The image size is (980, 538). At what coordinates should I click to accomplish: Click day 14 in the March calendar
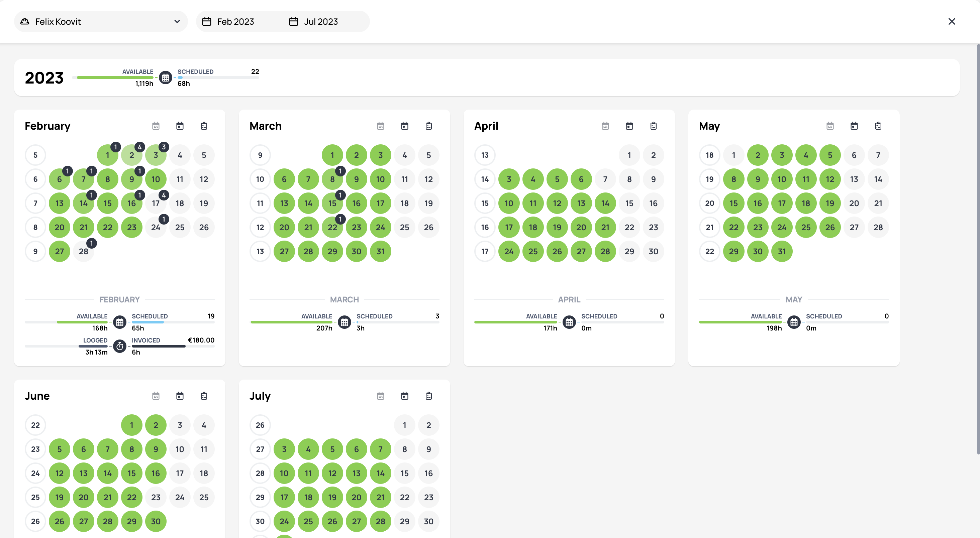point(308,203)
